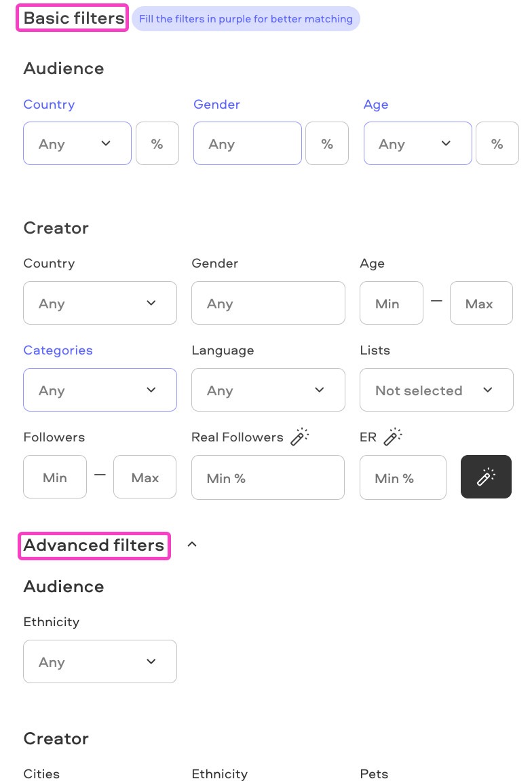The width and height of the screenshot is (532, 781).
Task: Click the % button beside Audience Age
Action: click(x=497, y=143)
